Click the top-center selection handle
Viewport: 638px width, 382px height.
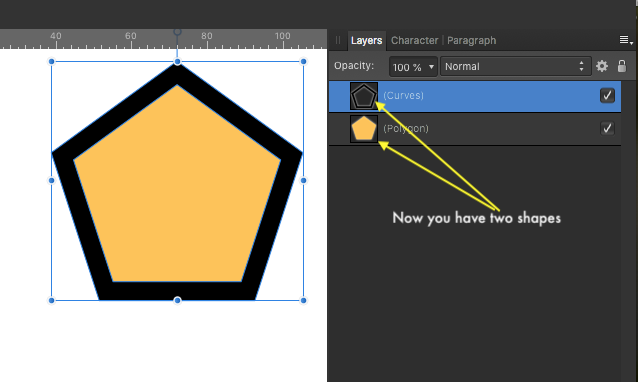point(177,61)
